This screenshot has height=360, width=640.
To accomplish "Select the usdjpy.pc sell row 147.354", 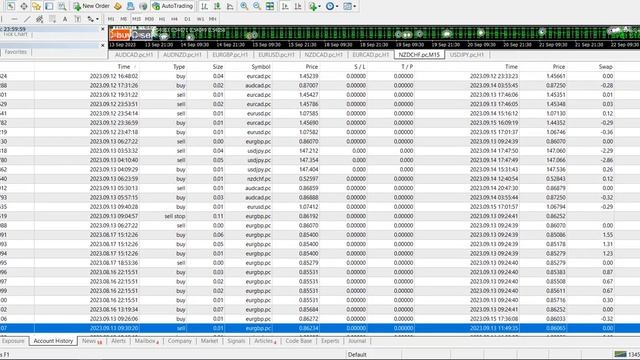I will tap(320, 160).
